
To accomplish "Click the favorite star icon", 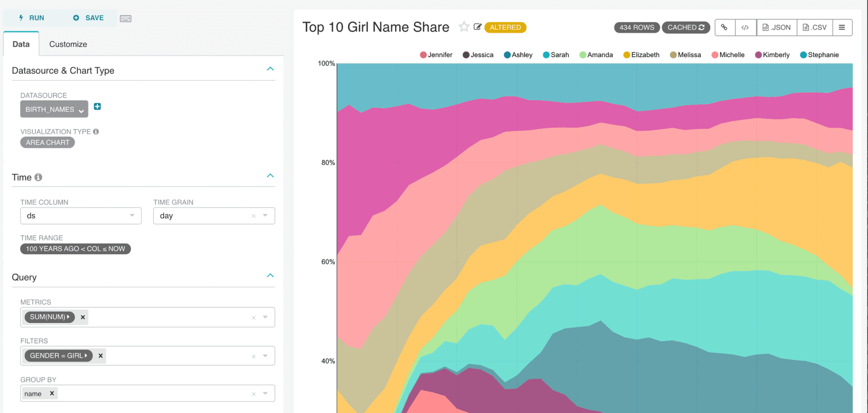I will click(x=464, y=27).
